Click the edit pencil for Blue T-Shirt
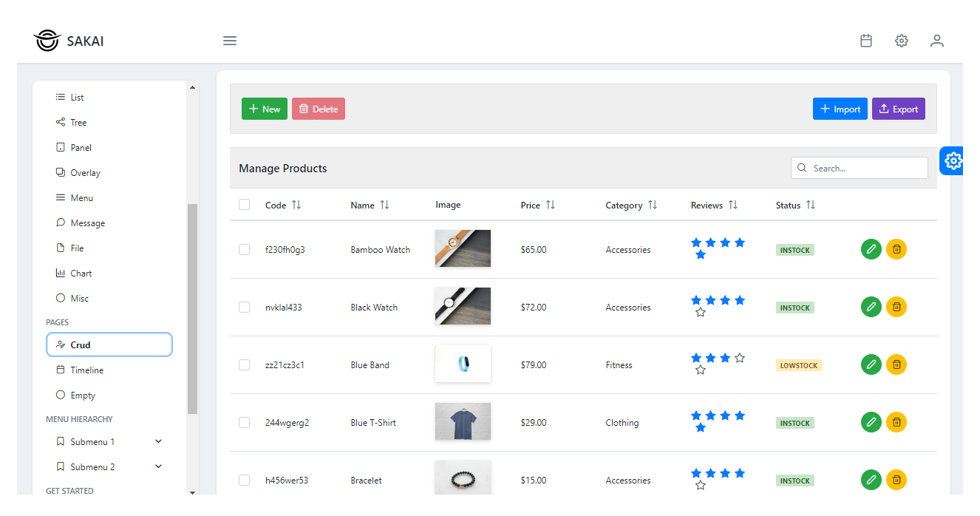This screenshot has width=980, height=516. click(x=871, y=422)
